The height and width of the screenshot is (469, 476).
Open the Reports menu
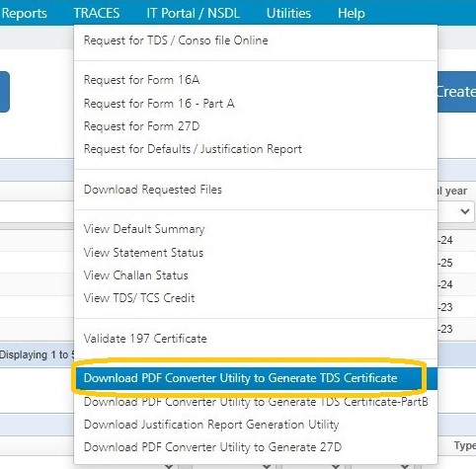(x=24, y=13)
